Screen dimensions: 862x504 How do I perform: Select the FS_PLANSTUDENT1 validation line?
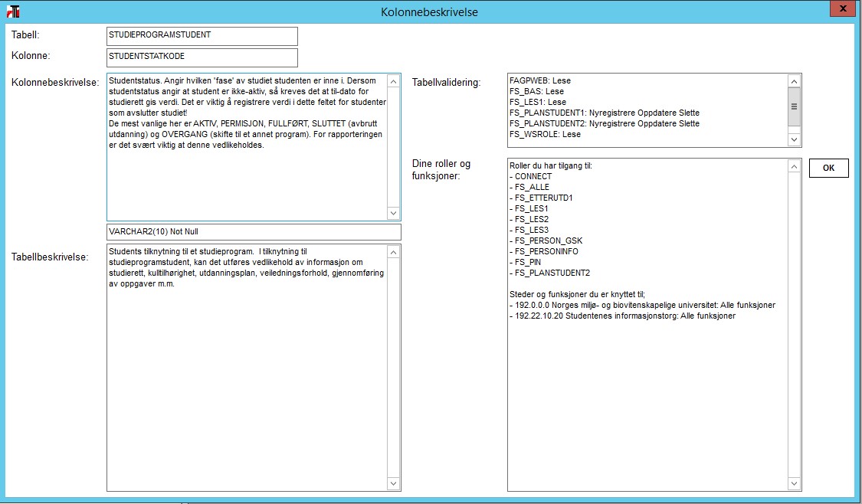tap(605, 113)
